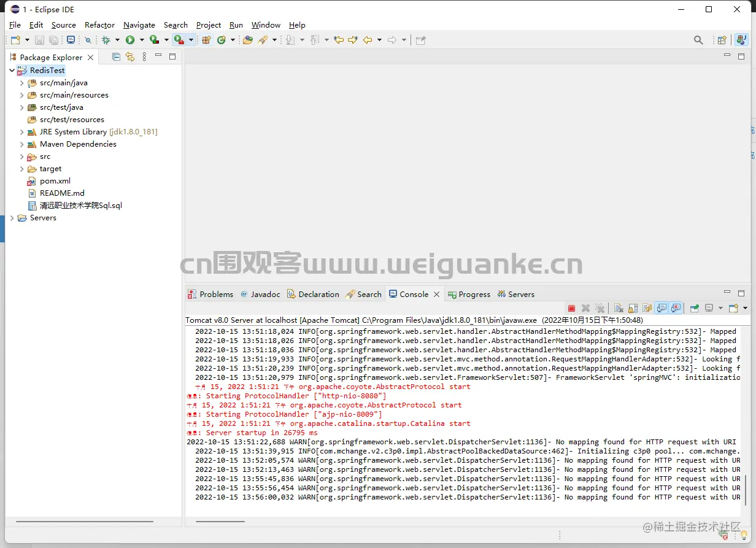The image size is (756, 548).
Task: Open the Project menu
Action: coord(208,25)
